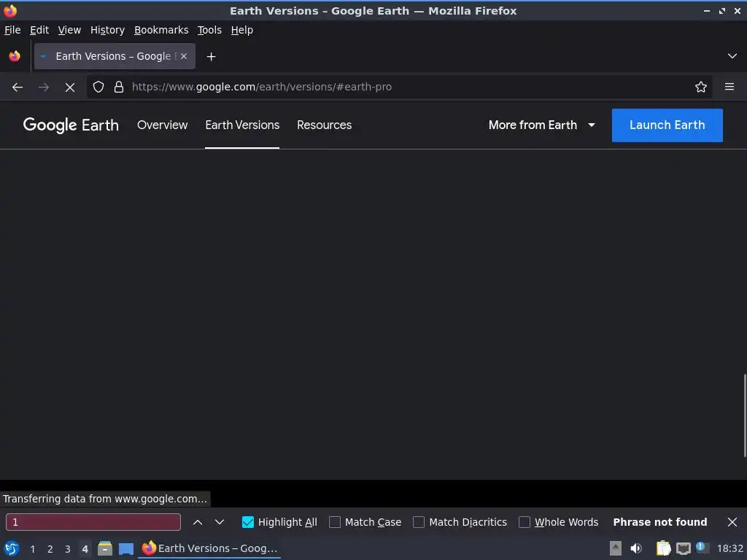Image resolution: width=747 pixels, height=560 pixels.
Task: Click the Google Earth logo
Action: 71,125
